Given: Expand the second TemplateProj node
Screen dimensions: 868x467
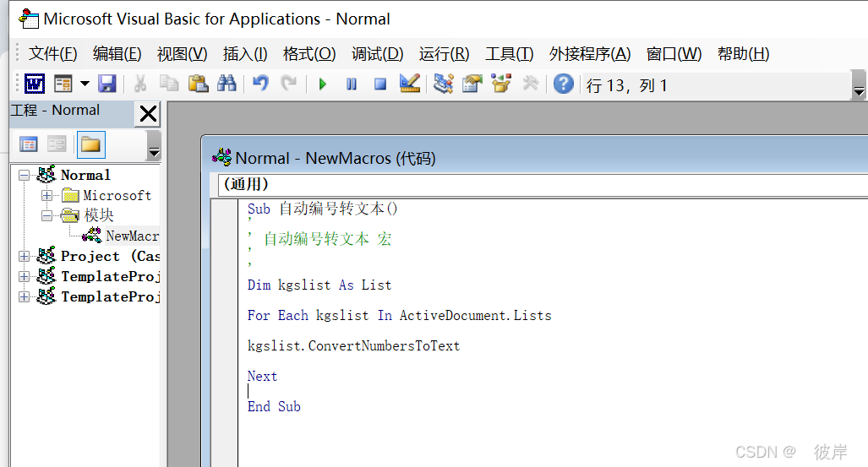Looking at the screenshot, I should (x=24, y=296).
